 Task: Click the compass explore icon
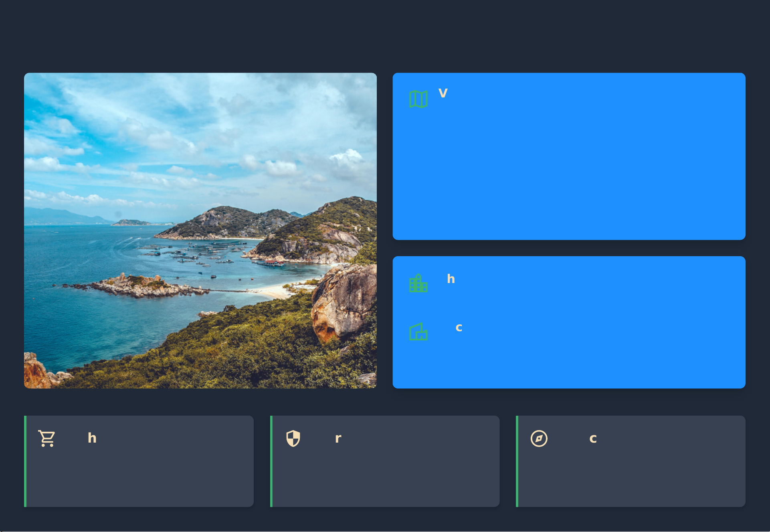point(539,438)
